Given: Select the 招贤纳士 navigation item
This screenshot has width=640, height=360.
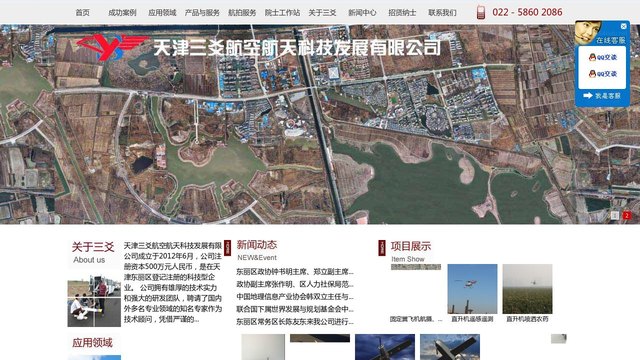Looking at the screenshot, I should coord(402,13).
